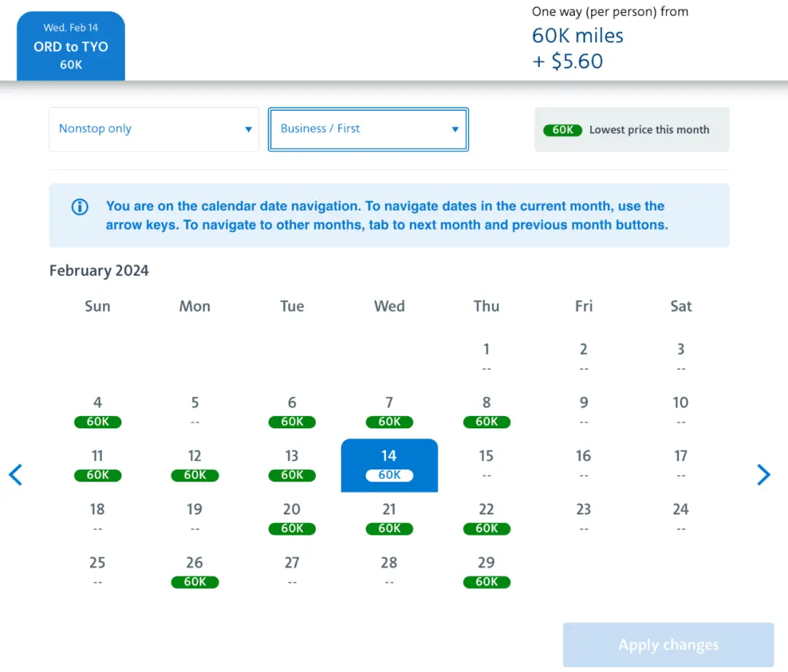This screenshot has height=672, width=788.
Task: Select February 8 date cell
Action: pyautogui.click(x=487, y=411)
